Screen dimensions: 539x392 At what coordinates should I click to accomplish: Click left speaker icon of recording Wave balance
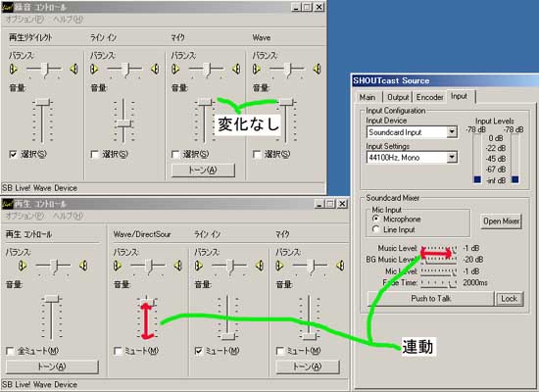(257, 70)
